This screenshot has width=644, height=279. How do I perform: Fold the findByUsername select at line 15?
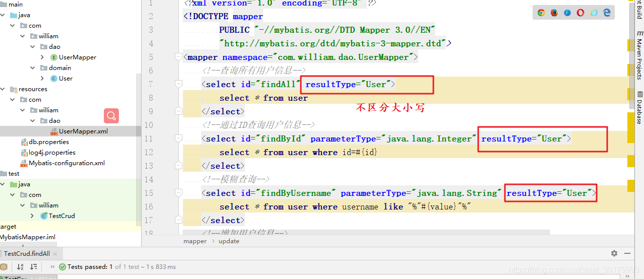coord(178,192)
